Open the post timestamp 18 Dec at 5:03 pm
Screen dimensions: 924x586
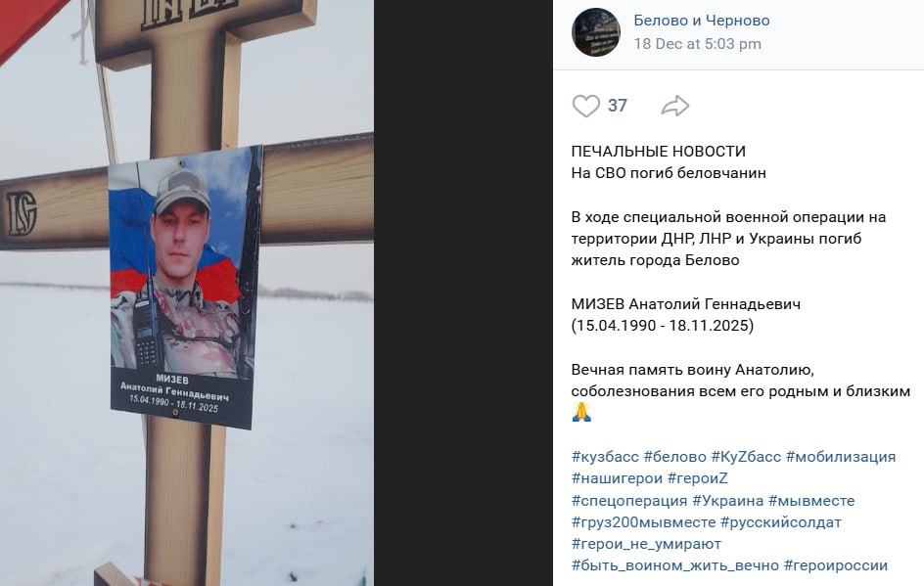pyautogui.click(x=697, y=44)
